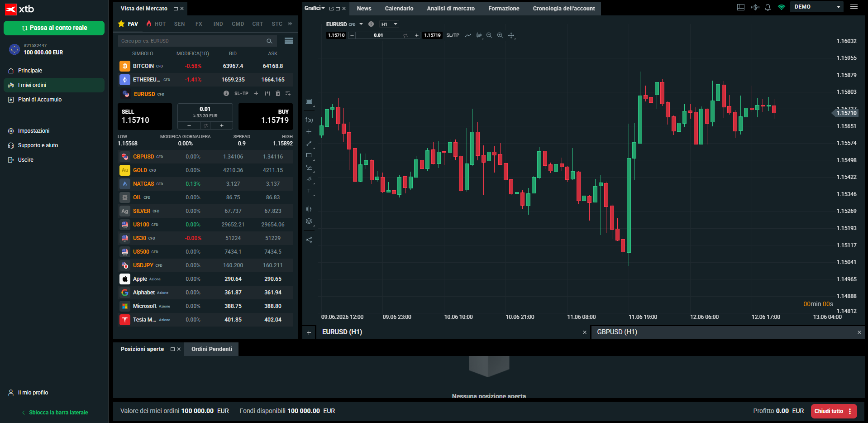Select the crosshair plus tool in chart sidebar
The width and height of the screenshot is (868, 423).
(309, 132)
